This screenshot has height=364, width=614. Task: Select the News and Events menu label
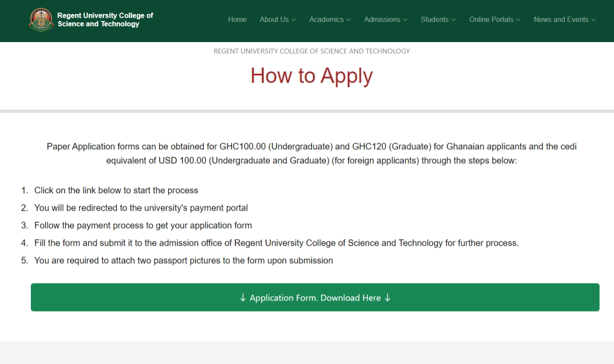[561, 20]
